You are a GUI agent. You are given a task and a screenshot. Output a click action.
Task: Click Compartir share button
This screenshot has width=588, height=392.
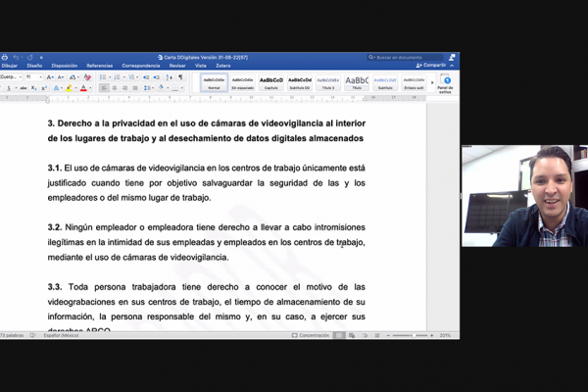tap(431, 66)
